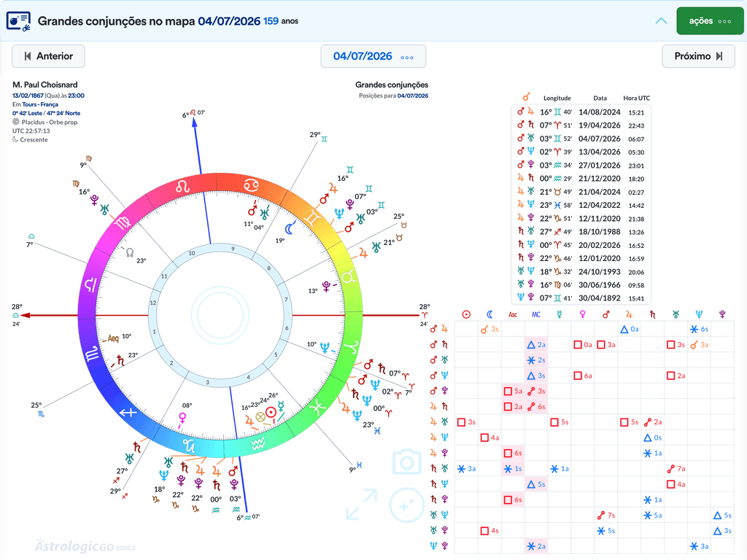747x560 pixels.
Task: Click the header date link 04/07/2026
Action: [229, 21]
